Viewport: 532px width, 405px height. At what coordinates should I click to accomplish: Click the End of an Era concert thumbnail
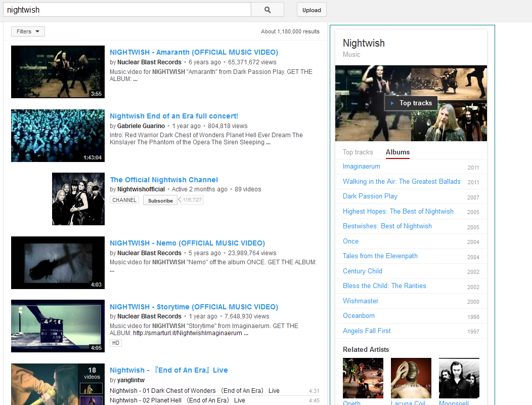(x=58, y=136)
